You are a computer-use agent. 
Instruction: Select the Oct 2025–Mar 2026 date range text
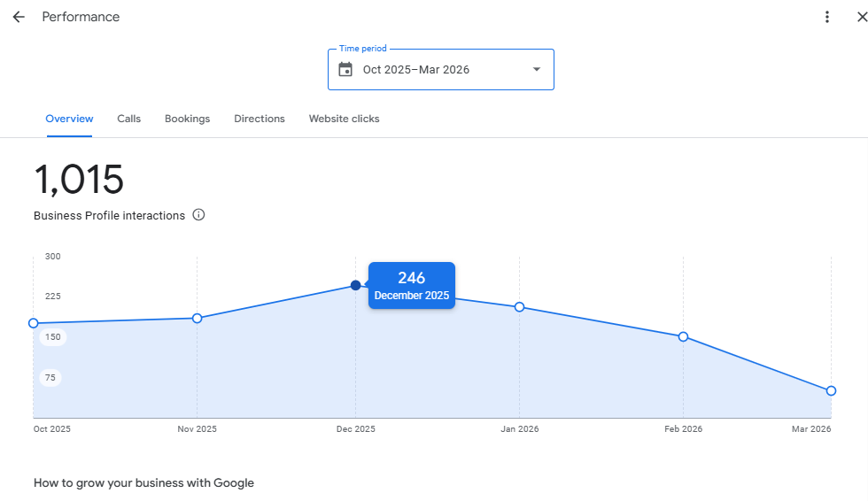point(416,70)
